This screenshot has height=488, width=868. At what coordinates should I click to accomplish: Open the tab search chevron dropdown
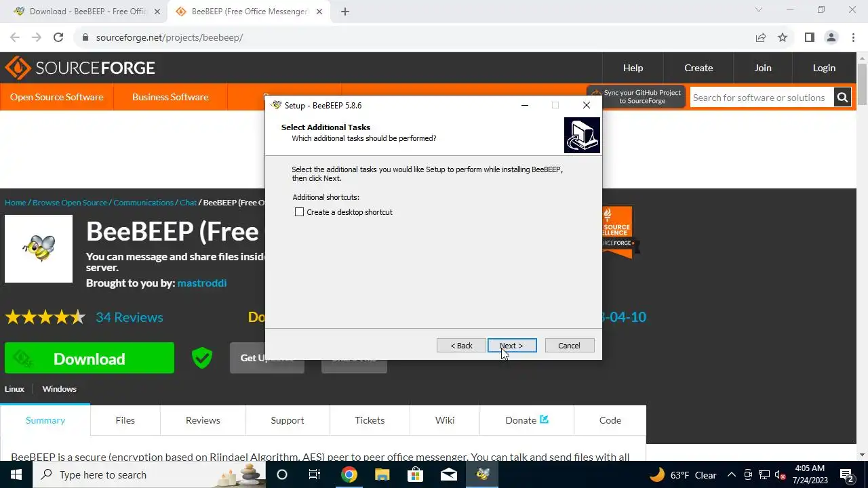click(x=759, y=10)
